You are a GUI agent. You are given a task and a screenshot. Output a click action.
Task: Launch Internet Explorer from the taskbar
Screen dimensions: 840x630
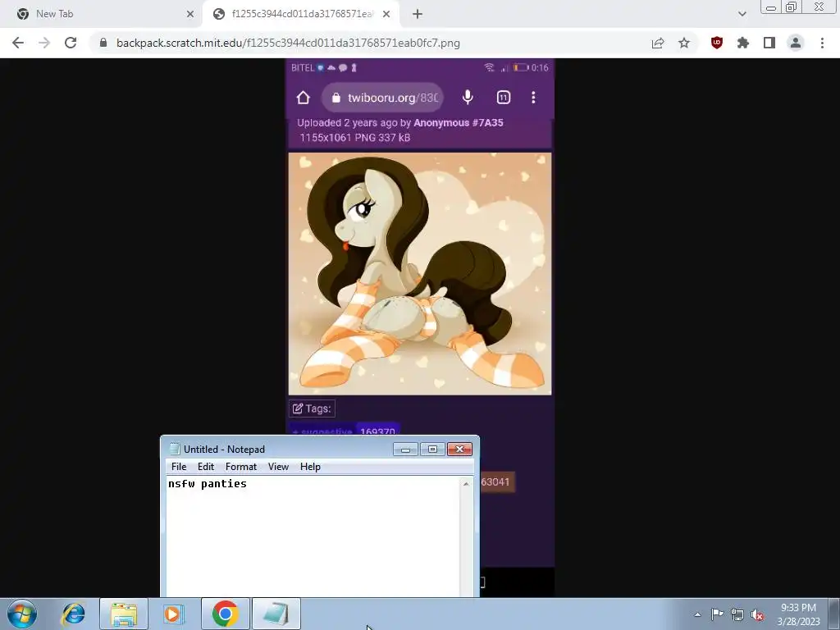[x=73, y=614]
